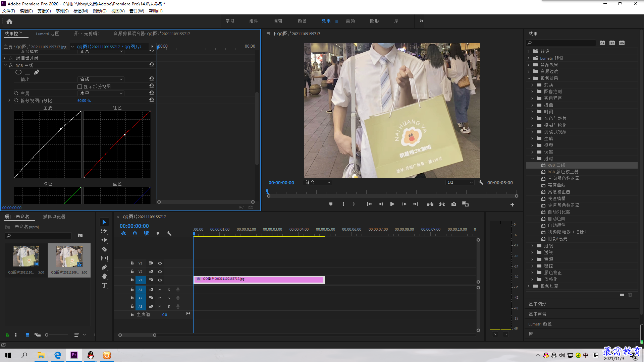644x362 pixels.
Task: Select the pink clip on V1 track
Action: click(259, 280)
